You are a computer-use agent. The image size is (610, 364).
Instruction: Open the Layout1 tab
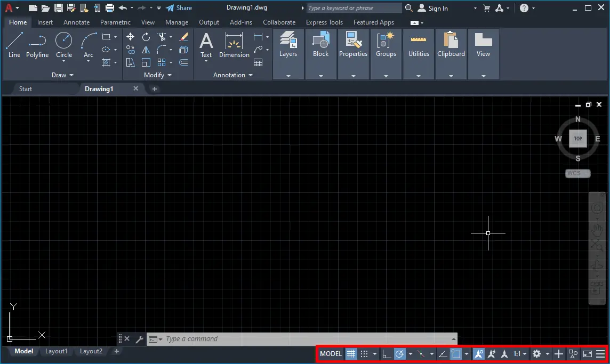coord(56,351)
